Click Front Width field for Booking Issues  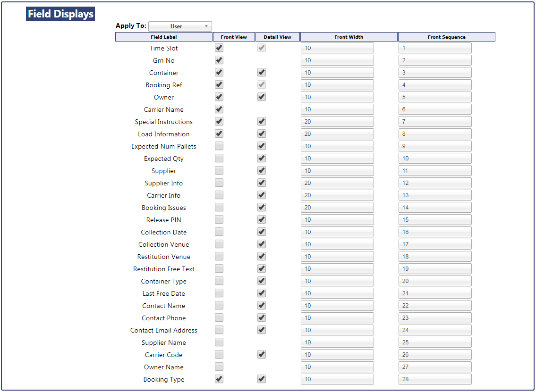[x=337, y=207]
